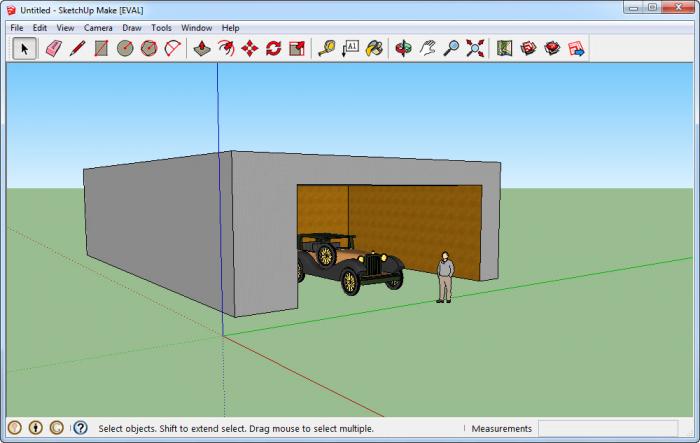Click the Send to LayOut icon

576,48
